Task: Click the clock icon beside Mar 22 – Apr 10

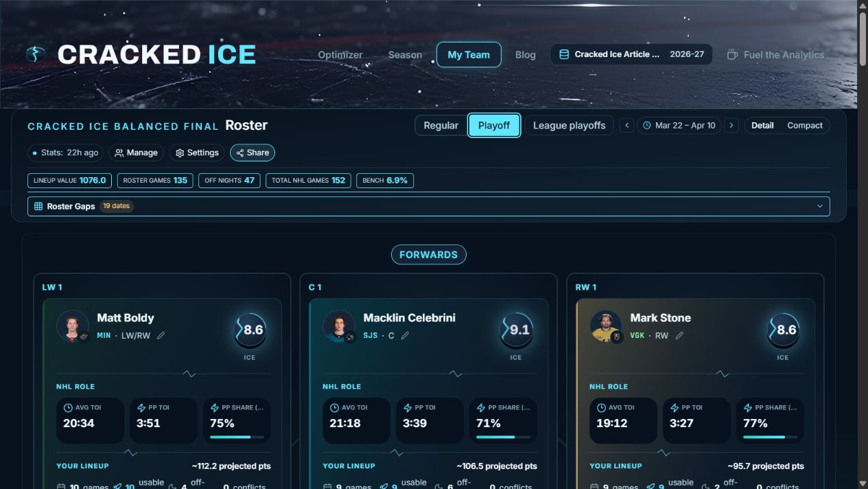Action: pos(646,126)
